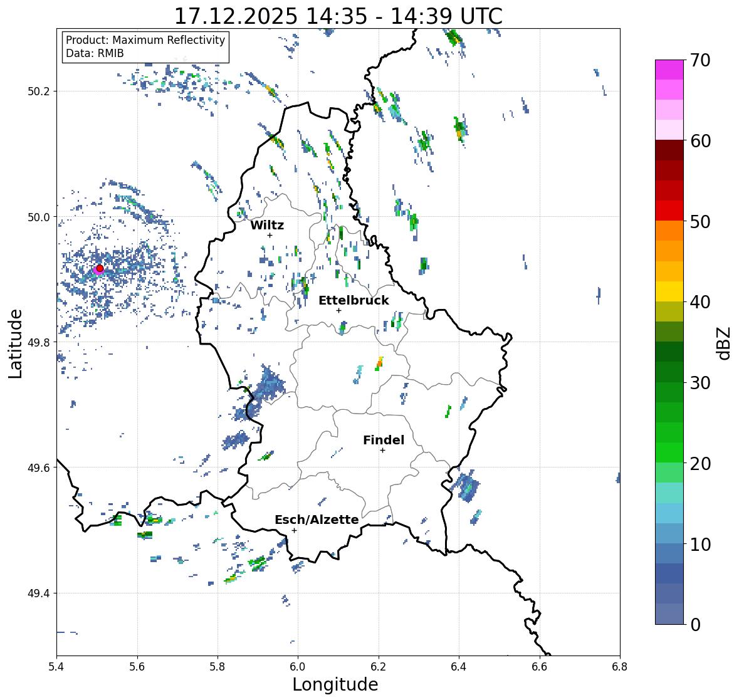Click the 20 value on the colorbar
This screenshot has width=739, height=700.
coord(700,464)
